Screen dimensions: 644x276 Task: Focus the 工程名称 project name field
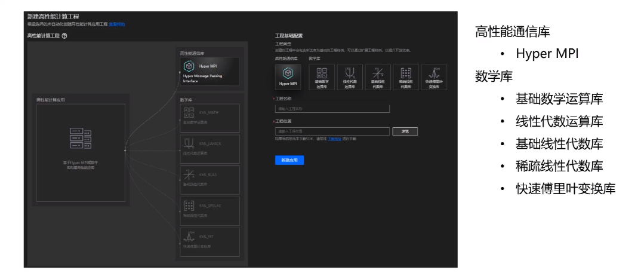[332, 109]
